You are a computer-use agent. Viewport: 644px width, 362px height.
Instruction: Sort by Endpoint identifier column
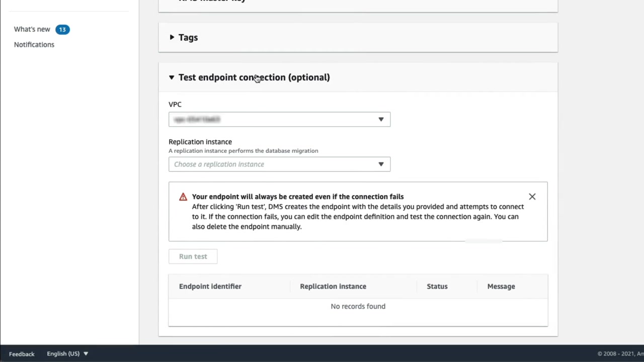(x=210, y=287)
